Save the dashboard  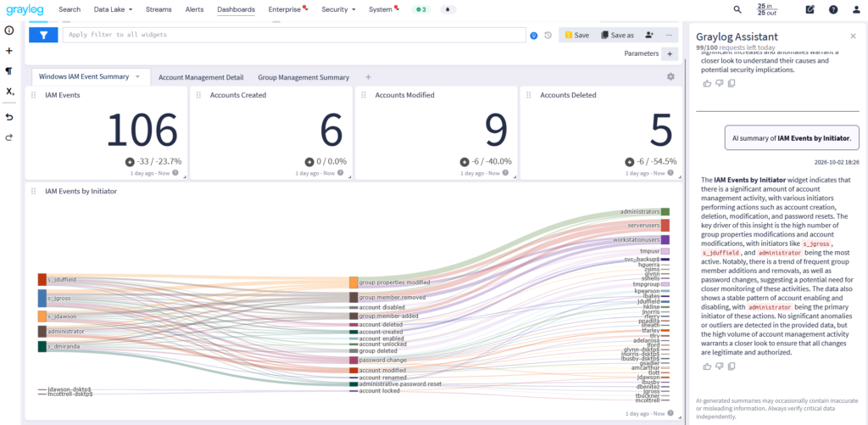tap(576, 35)
